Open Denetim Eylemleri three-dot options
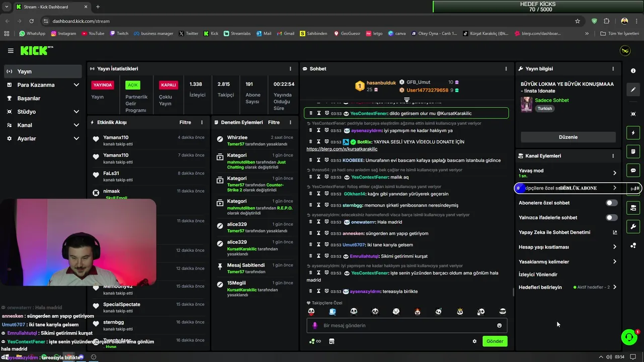The width and height of the screenshot is (644, 362). coord(290,122)
